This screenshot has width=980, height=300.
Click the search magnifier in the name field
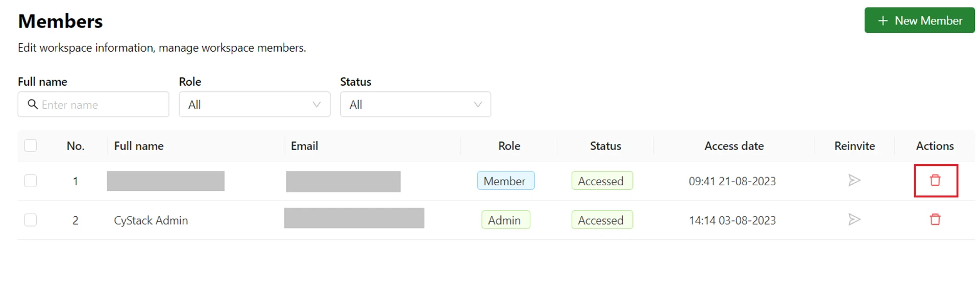coord(32,104)
